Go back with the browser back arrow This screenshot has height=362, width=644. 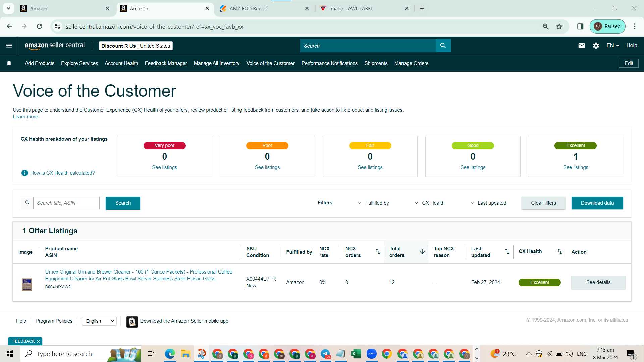click(x=9, y=26)
